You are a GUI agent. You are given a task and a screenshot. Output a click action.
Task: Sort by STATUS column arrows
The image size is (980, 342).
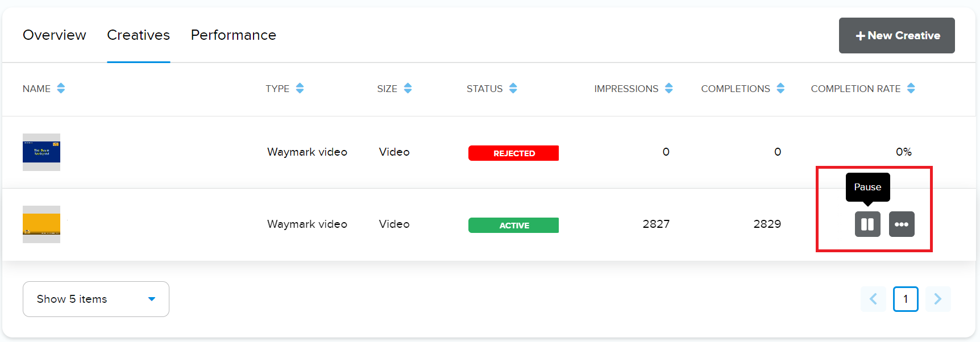pos(513,89)
